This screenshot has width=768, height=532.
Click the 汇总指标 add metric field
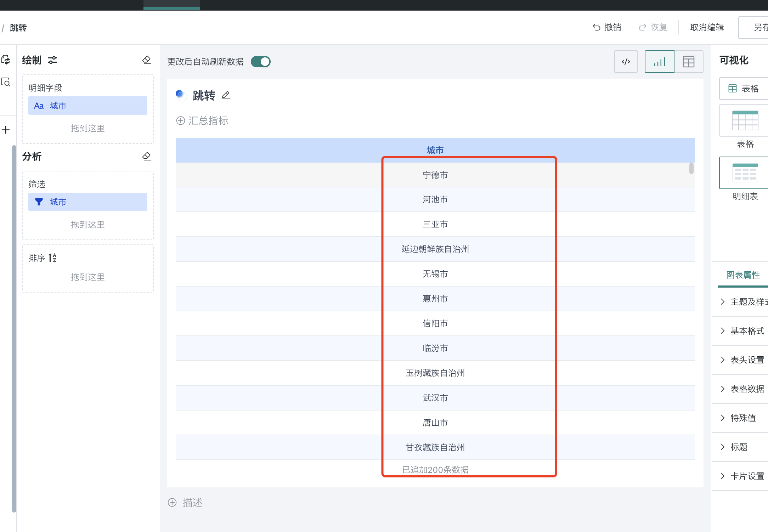click(x=202, y=121)
